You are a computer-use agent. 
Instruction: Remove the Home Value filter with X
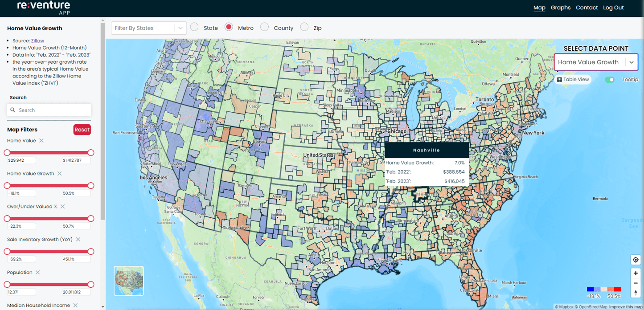coord(41,141)
